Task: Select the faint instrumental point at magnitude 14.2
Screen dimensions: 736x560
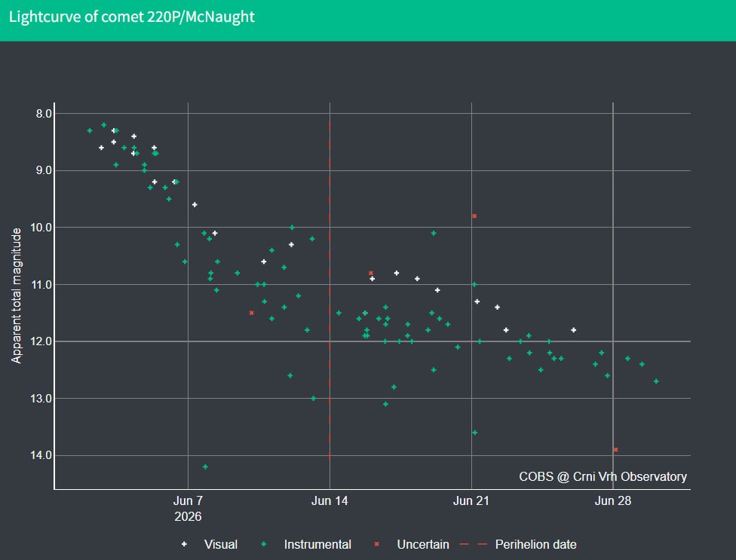Action: click(205, 467)
